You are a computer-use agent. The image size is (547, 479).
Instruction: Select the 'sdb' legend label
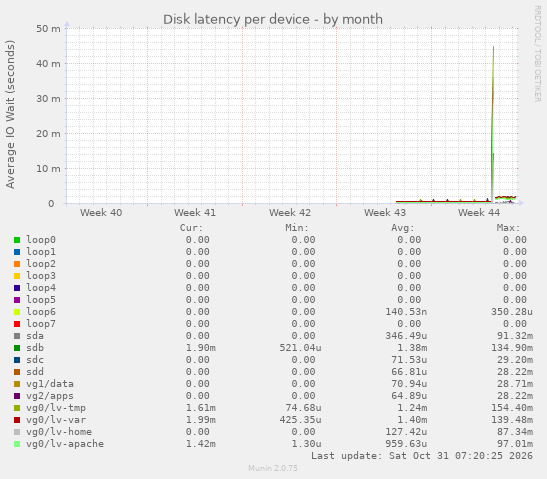coord(35,348)
